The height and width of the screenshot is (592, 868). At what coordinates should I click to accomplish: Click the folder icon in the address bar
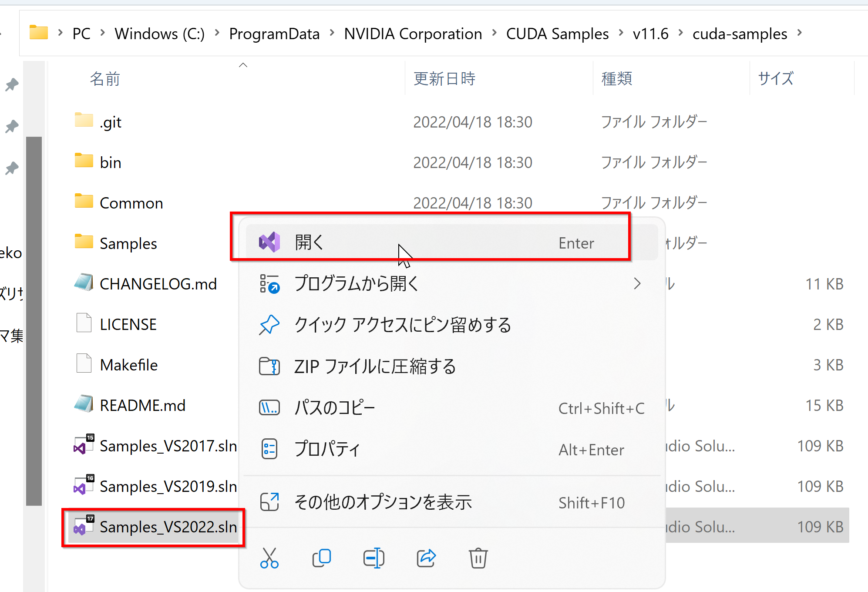click(39, 33)
